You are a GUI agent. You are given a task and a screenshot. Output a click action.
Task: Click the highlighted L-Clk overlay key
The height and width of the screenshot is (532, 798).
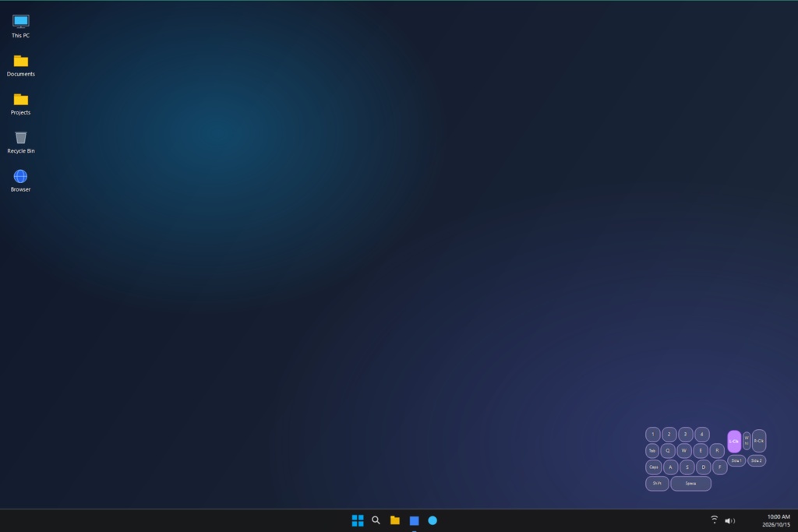pyautogui.click(x=734, y=441)
